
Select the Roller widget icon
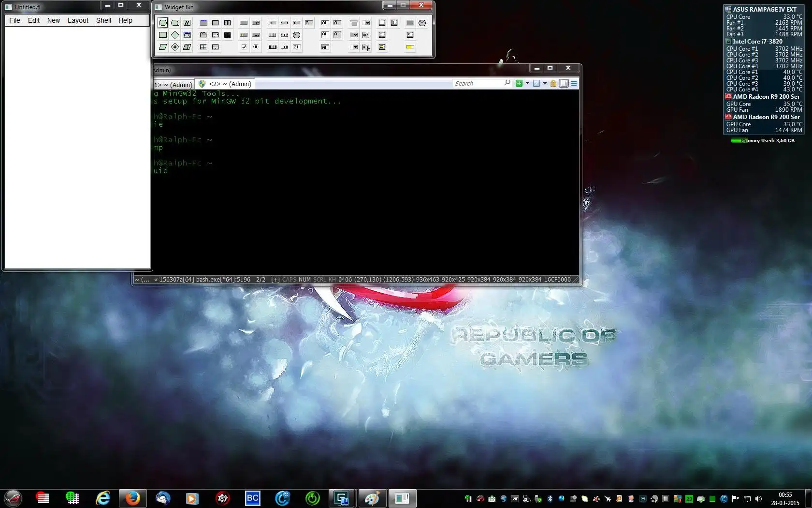(x=273, y=47)
